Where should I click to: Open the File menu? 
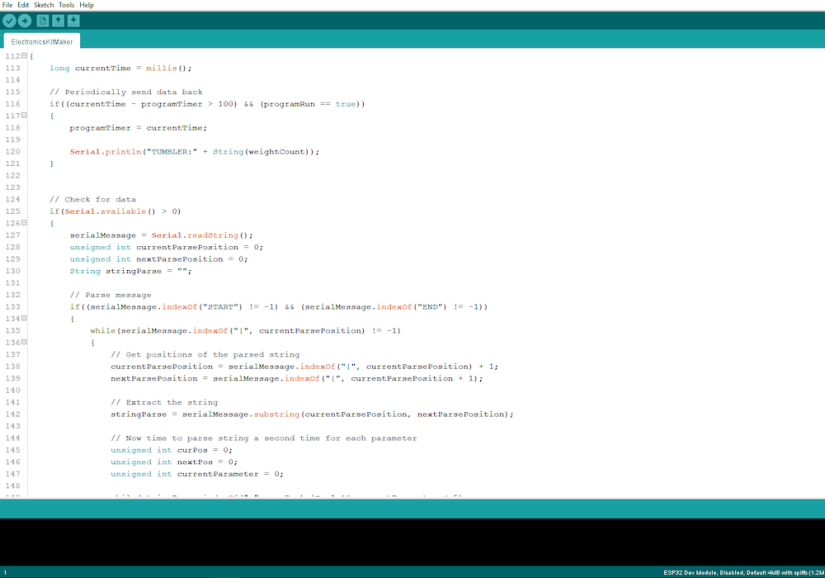pyautogui.click(x=7, y=5)
